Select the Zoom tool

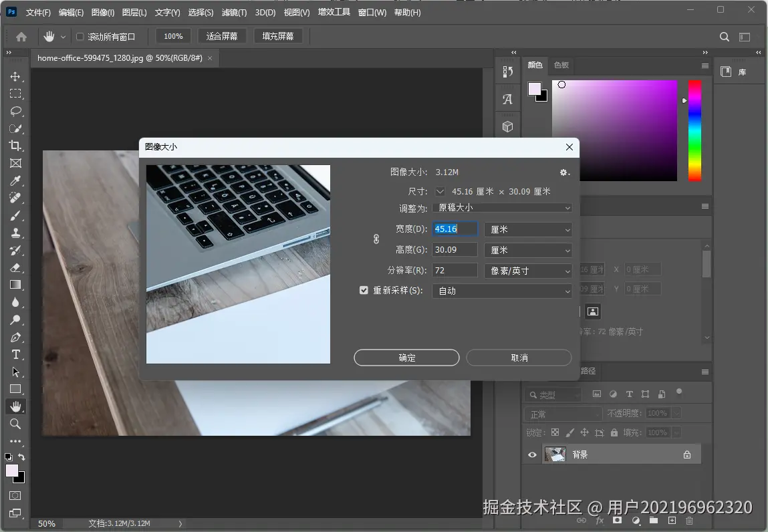(x=15, y=424)
